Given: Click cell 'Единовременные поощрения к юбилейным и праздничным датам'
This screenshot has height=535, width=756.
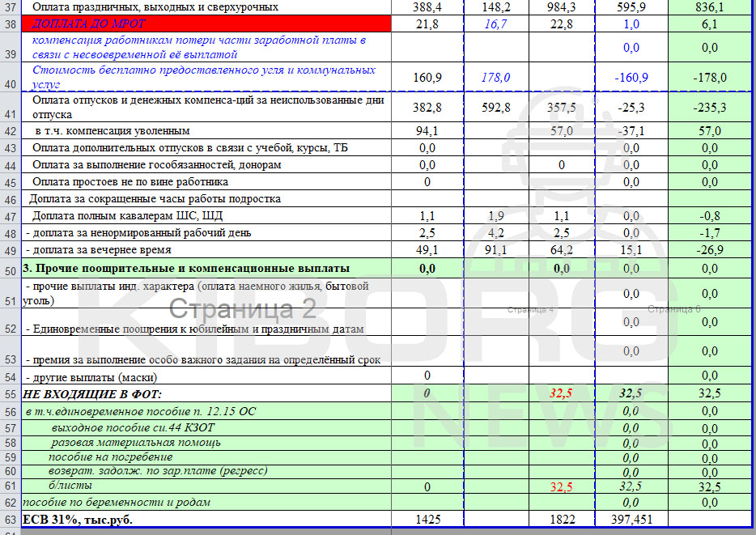Looking at the screenshot, I should [x=206, y=322].
